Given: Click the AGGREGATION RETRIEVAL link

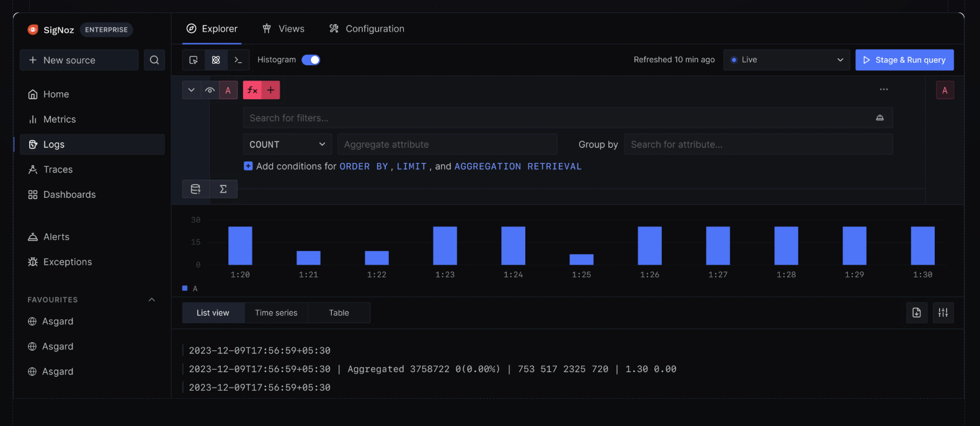Looking at the screenshot, I should pyautogui.click(x=518, y=166).
